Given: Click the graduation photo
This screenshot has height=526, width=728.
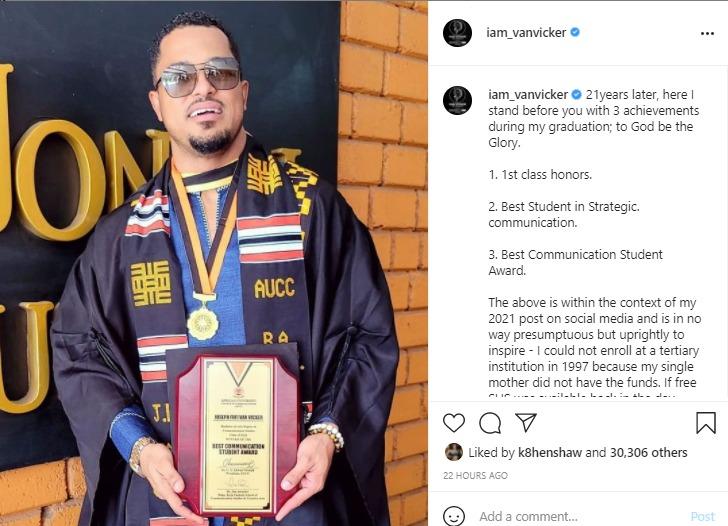Looking at the screenshot, I should coord(214,263).
